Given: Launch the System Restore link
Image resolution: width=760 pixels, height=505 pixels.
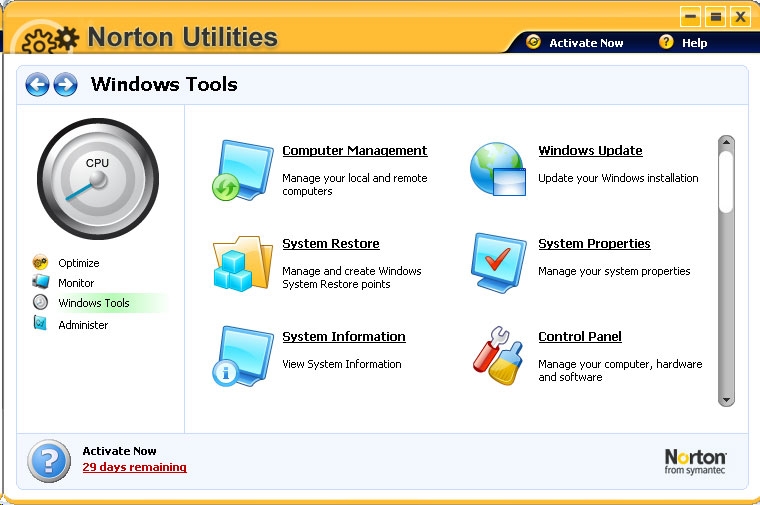Looking at the screenshot, I should 331,244.
